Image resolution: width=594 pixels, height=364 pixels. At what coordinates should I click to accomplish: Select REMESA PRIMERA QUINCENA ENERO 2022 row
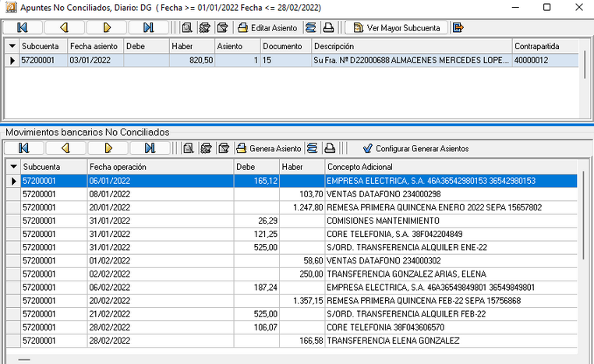pyautogui.click(x=292, y=207)
